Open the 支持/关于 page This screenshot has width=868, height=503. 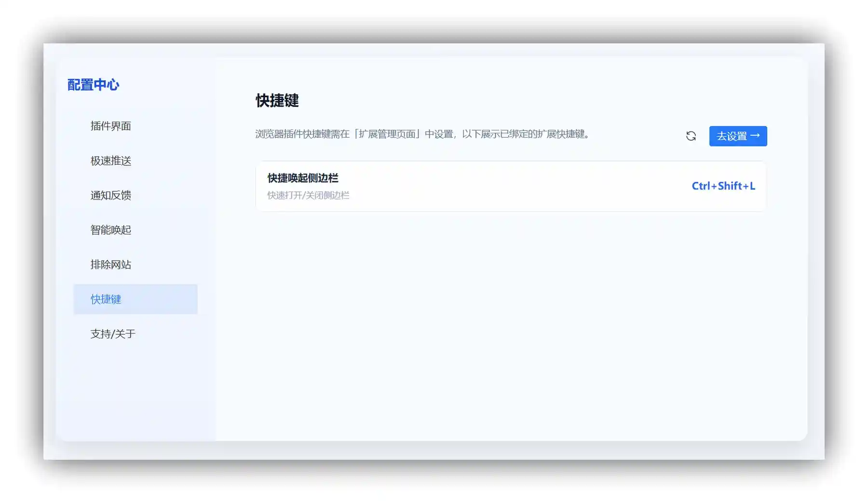point(113,333)
